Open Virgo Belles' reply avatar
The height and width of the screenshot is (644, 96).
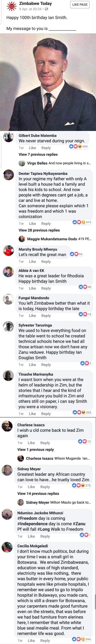tap(22, 163)
